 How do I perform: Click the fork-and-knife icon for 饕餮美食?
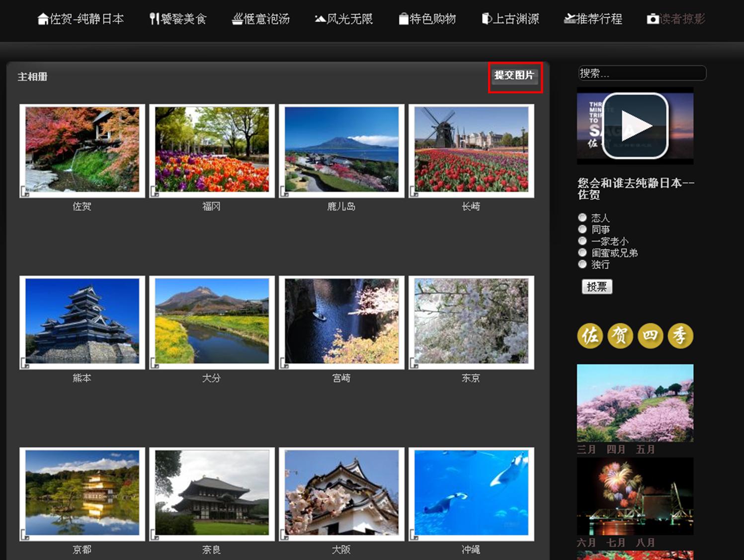[154, 19]
